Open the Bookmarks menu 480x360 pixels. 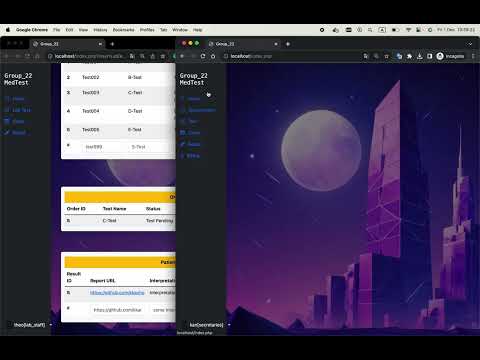[123, 30]
